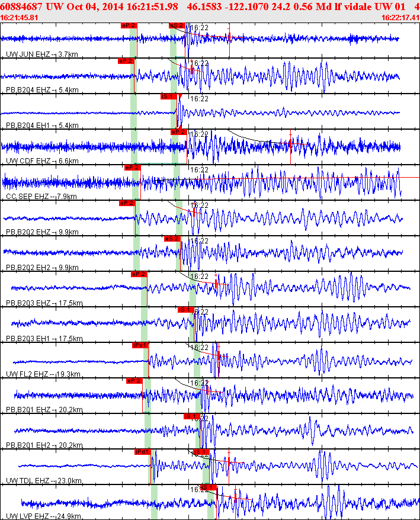Click the 'PB B202 EHZ -- 9.9km' station label
The width and height of the screenshot is (420, 520).
click(x=42, y=232)
